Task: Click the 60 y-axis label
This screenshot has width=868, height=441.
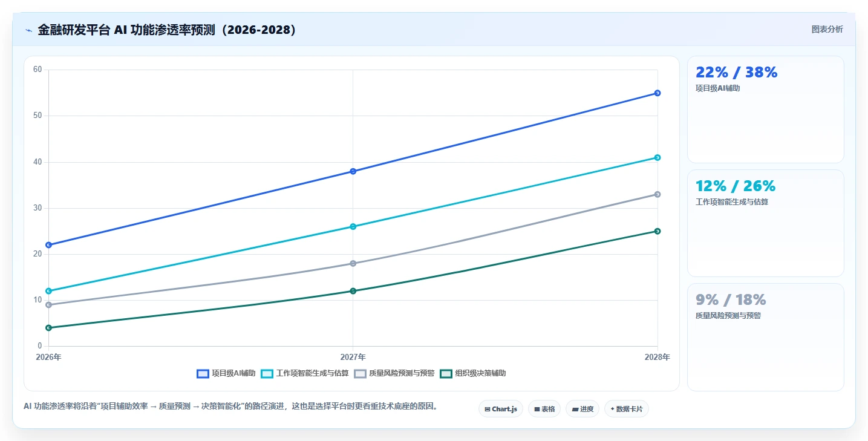Action: [x=38, y=70]
